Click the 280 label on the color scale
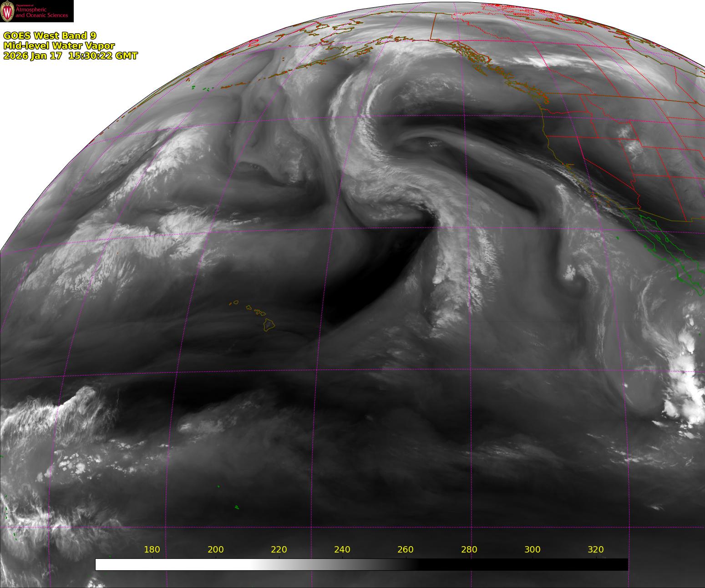Image resolution: width=705 pixels, height=588 pixels. [469, 550]
